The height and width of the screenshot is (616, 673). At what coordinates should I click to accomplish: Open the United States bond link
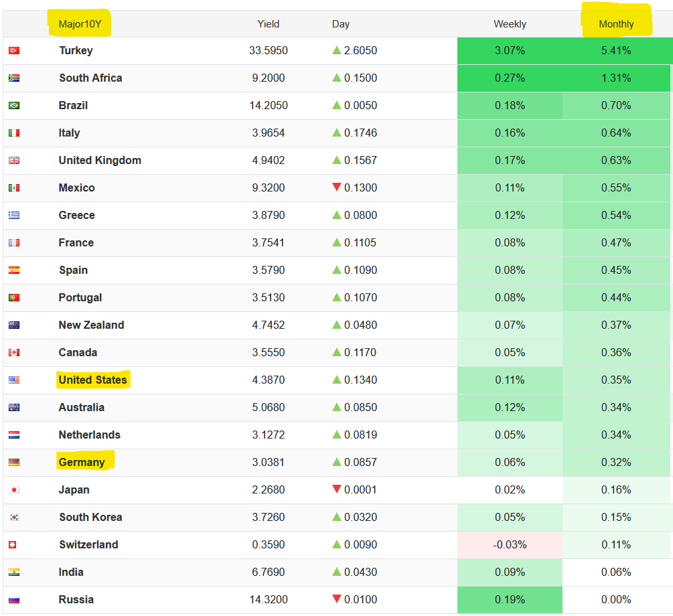92,380
